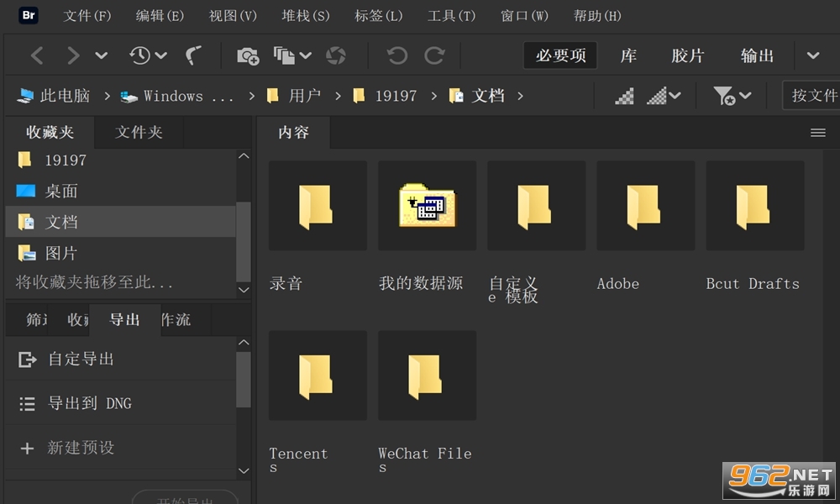
Task: Expand chevron after 文档 in path
Action: [520, 97]
